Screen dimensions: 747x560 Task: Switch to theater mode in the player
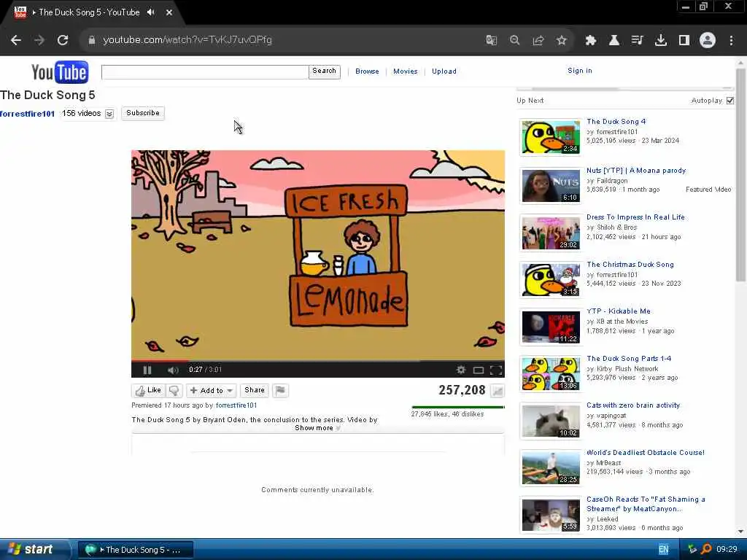pyautogui.click(x=479, y=370)
